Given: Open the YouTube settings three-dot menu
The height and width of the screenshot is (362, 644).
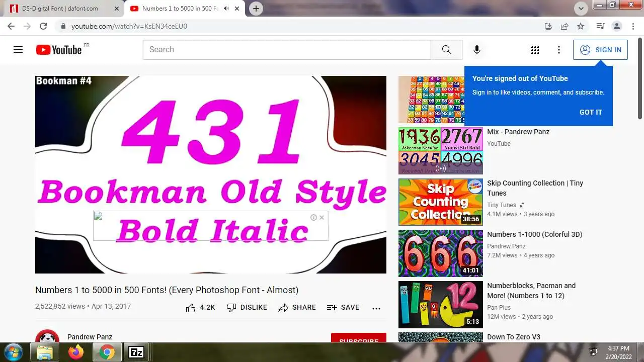Looking at the screenshot, I should click(x=558, y=50).
